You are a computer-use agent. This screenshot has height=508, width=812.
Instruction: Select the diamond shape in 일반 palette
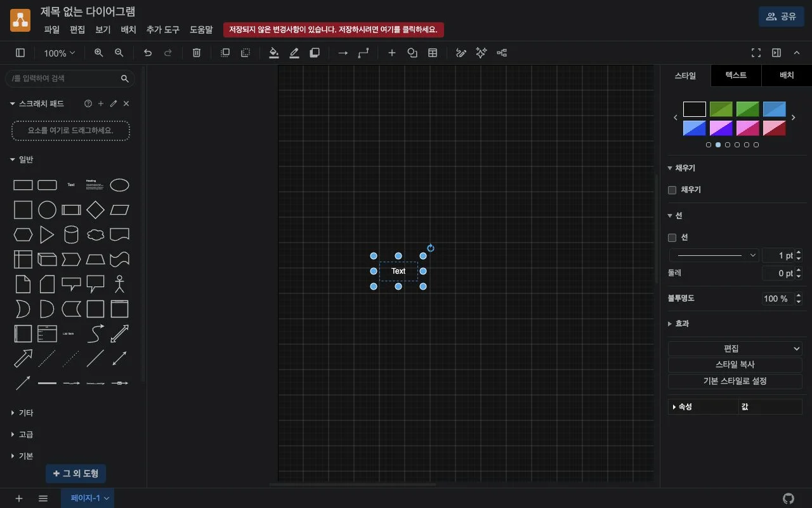tap(95, 210)
